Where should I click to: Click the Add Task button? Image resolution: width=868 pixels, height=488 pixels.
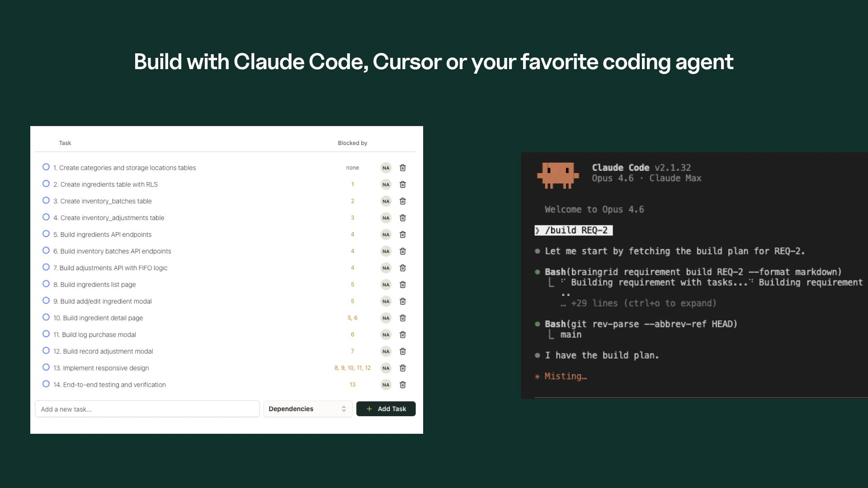click(386, 408)
